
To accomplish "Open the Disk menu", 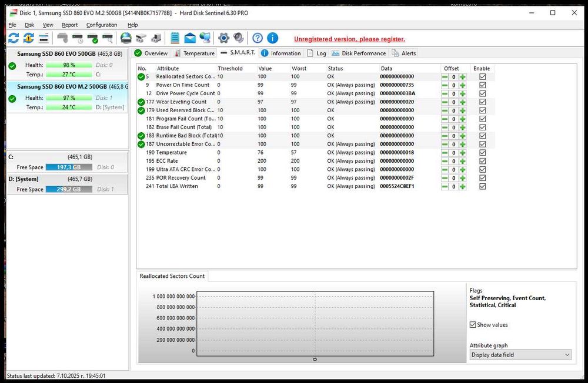I will [x=29, y=25].
